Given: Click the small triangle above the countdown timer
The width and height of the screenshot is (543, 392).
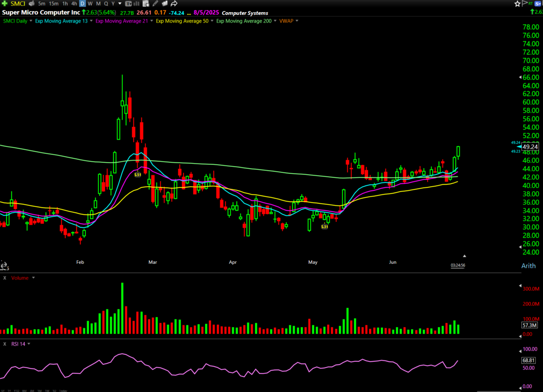Looking at the screenshot, I should (x=464, y=256).
